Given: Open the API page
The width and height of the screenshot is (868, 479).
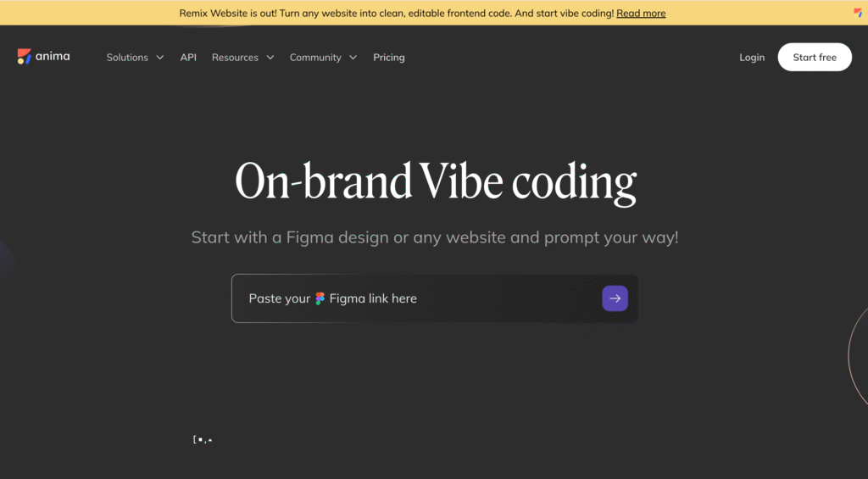Looking at the screenshot, I should (x=188, y=57).
